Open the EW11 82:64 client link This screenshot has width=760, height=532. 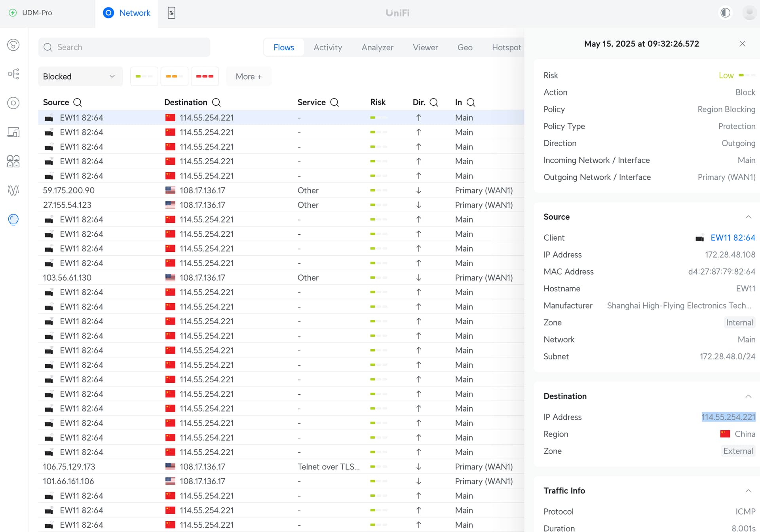point(732,238)
